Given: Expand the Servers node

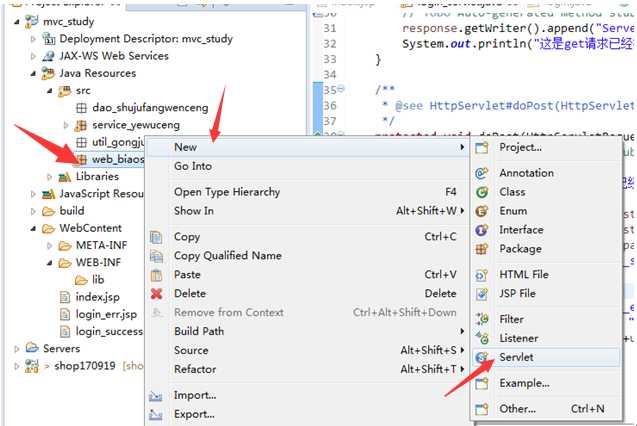Looking at the screenshot, I should (x=17, y=348).
